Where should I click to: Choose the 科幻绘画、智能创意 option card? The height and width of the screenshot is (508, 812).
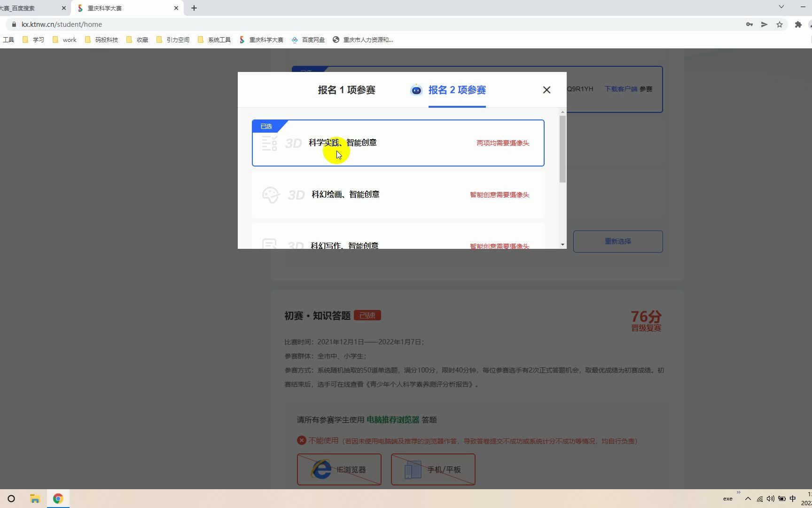[x=398, y=195]
